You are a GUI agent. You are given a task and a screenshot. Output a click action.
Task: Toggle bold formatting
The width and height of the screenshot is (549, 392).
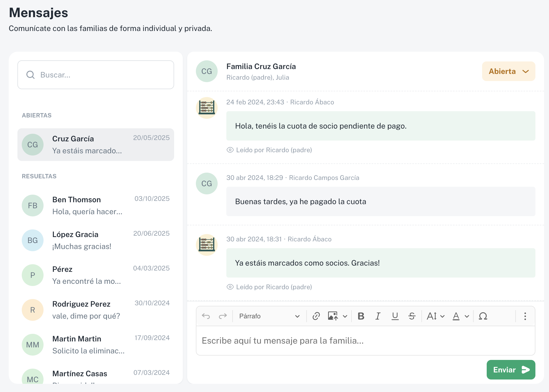pos(361,316)
